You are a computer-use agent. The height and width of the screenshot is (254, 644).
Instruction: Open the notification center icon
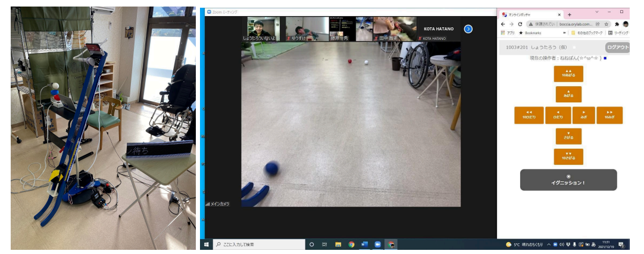click(621, 244)
